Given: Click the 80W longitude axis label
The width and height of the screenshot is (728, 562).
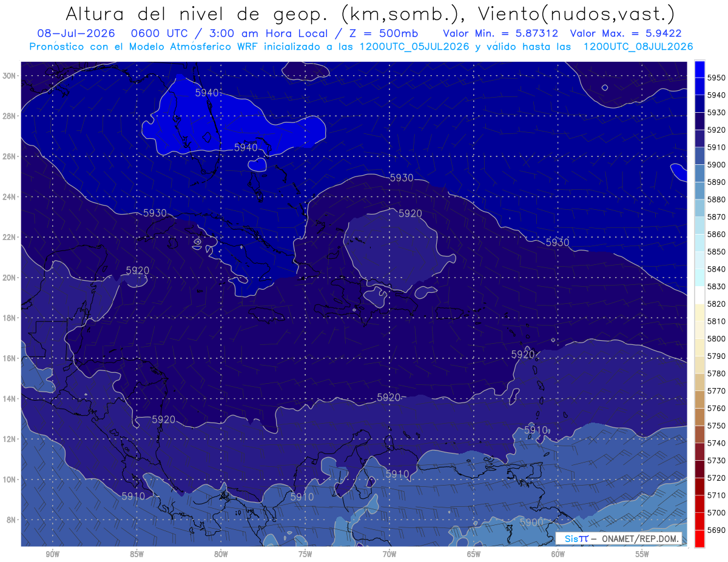Looking at the screenshot, I should point(221,554).
